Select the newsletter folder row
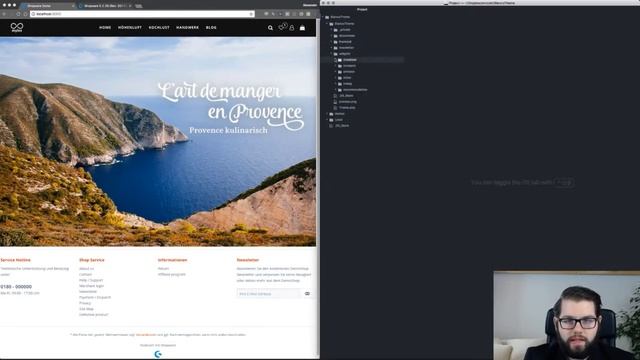The width and height of the screenshot is (640, 360). point(362,48)
